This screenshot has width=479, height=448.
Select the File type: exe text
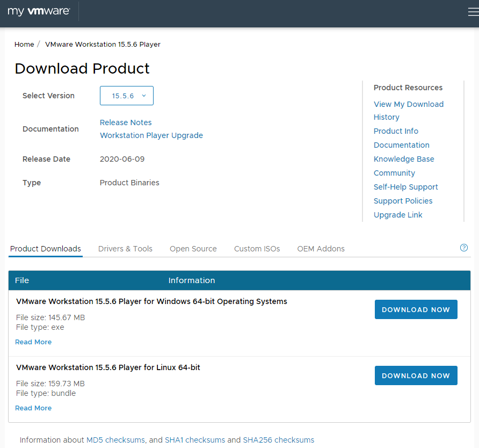pyautogui.click(x=40, y=327)
